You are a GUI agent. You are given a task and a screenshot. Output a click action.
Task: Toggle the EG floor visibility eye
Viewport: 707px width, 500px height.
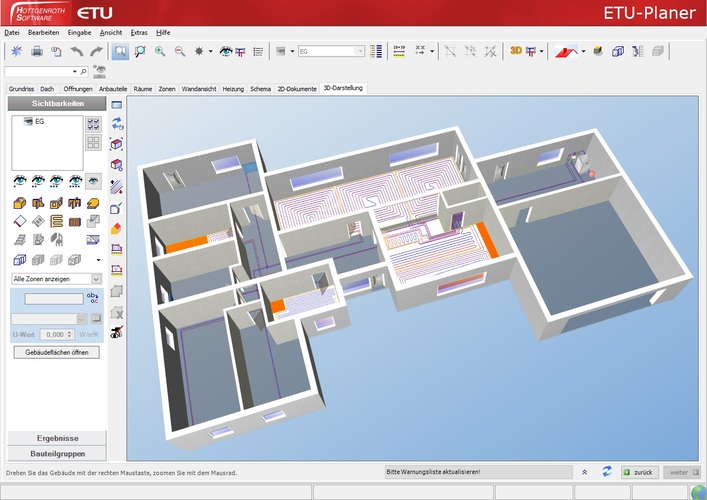pos(29,121)
